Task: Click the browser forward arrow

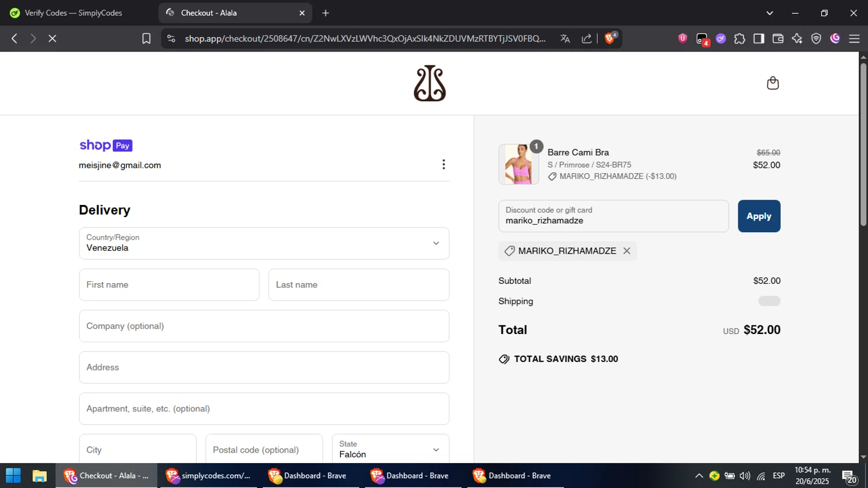Action: point(33,38)
